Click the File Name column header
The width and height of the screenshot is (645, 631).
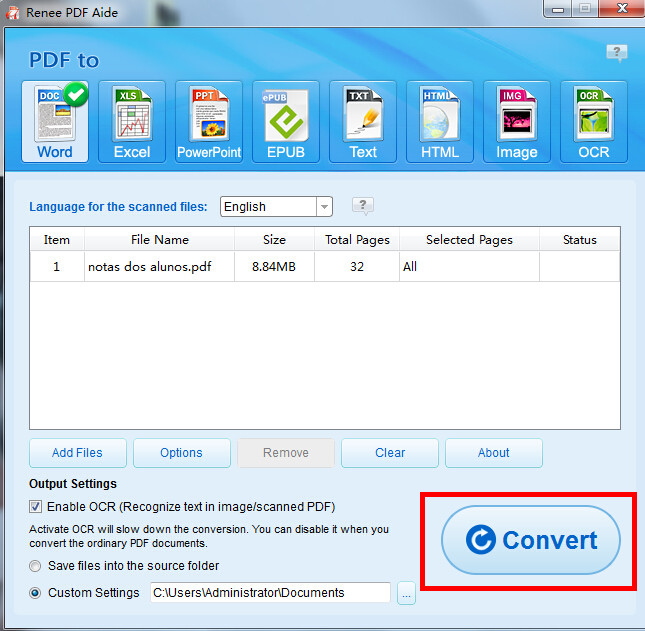point(160,239)
